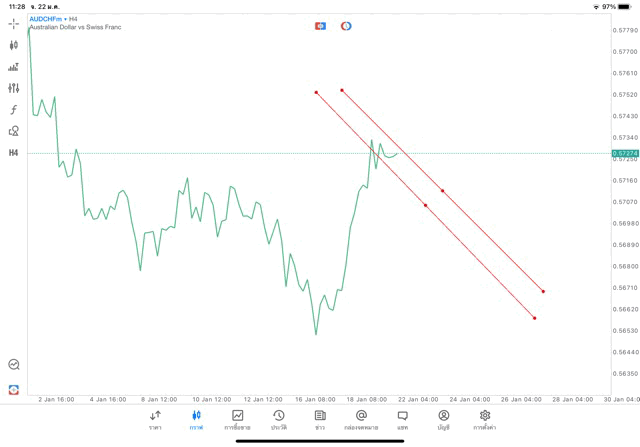This screenshot has height=447, width=640.
Task: Open the drawing objects shapes icon
Action: point(14,131)
